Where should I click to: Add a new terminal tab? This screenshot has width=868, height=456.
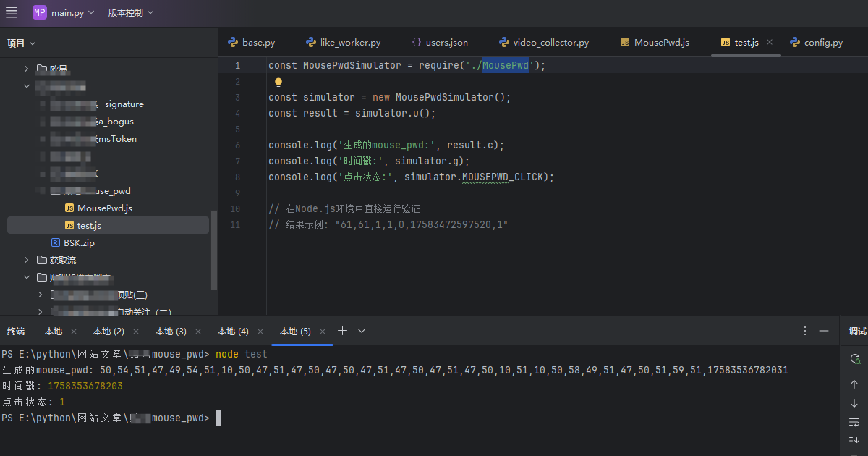pyautogui.click(x=343, y=331)
